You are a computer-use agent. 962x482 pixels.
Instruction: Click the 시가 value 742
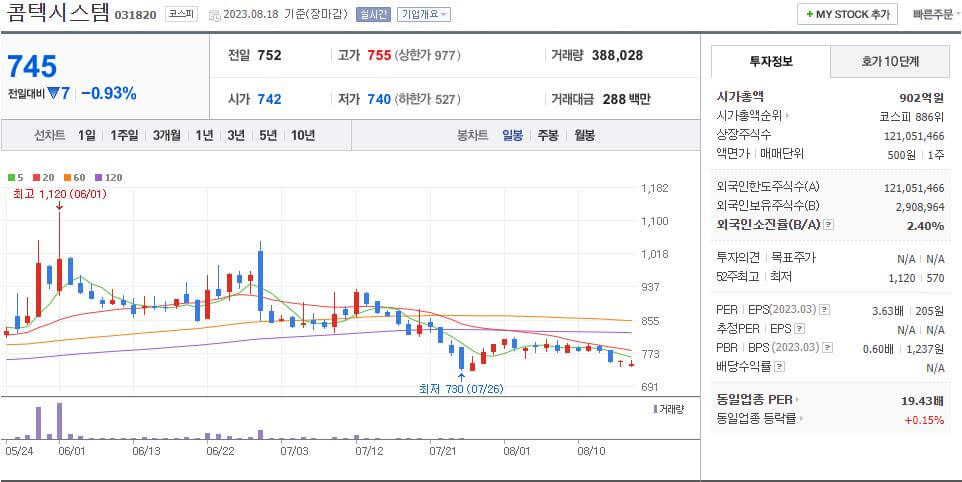(269, 99)
